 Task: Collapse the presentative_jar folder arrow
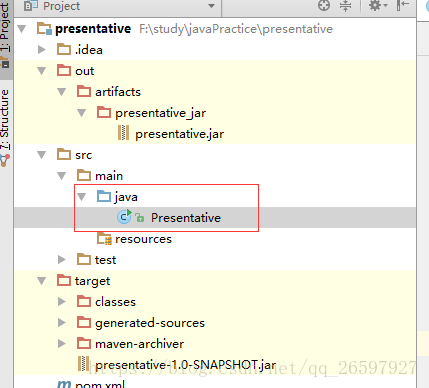tap(82, 113)
